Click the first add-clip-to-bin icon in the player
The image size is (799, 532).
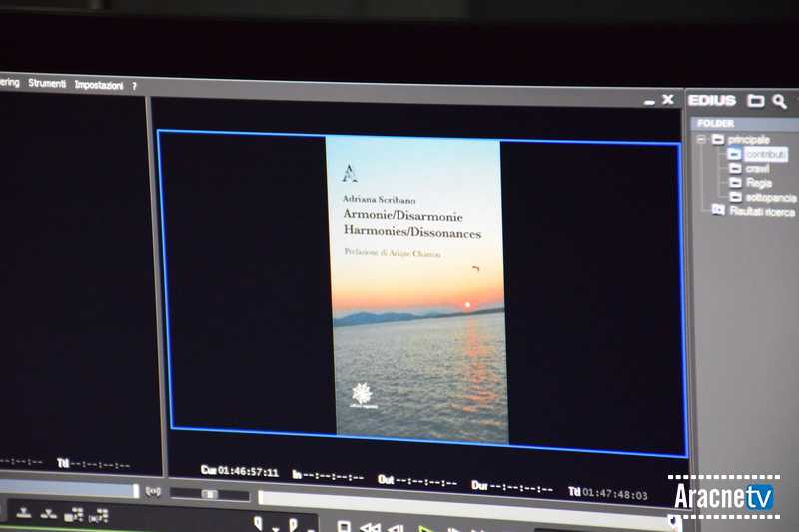[x=74, y=515]
